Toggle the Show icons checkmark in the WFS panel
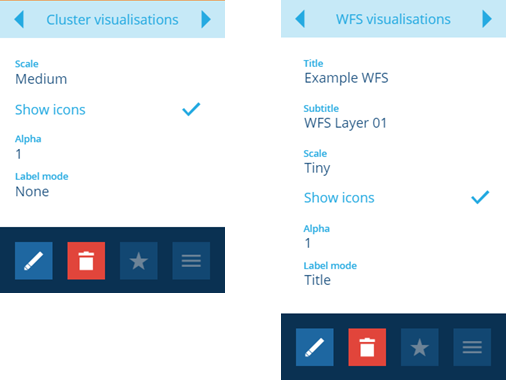Viewport: 506px width, 380px height. point(480,197)
